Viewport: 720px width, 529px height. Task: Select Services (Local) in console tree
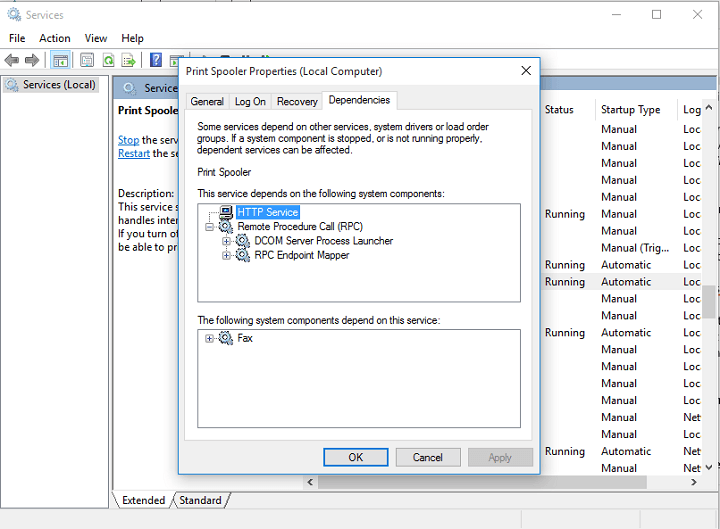pos(59,85)
